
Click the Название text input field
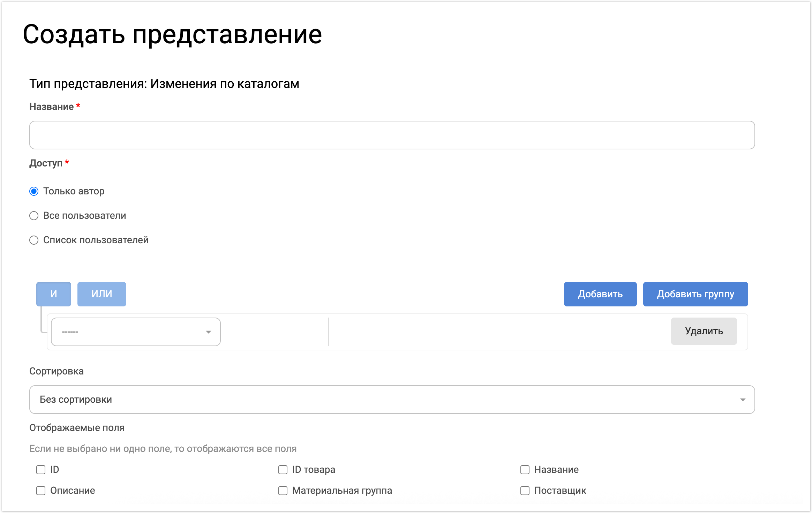click(392, 135)
